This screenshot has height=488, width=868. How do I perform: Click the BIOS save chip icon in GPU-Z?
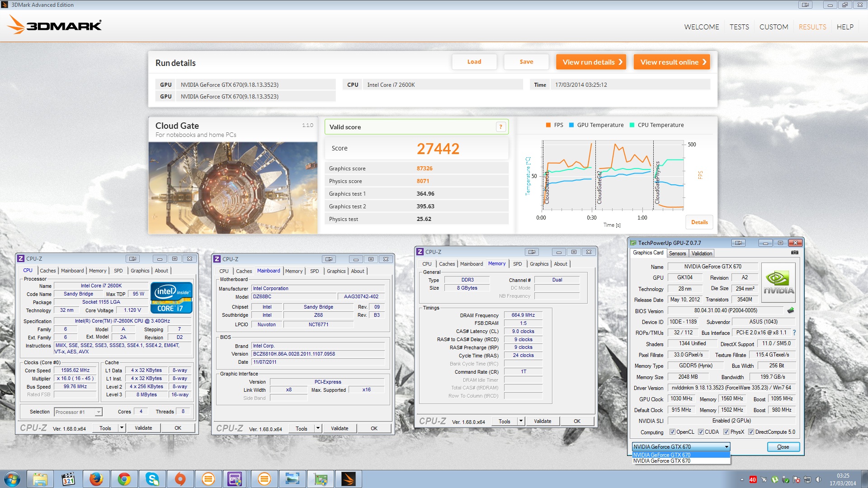[x=791, y=310]
